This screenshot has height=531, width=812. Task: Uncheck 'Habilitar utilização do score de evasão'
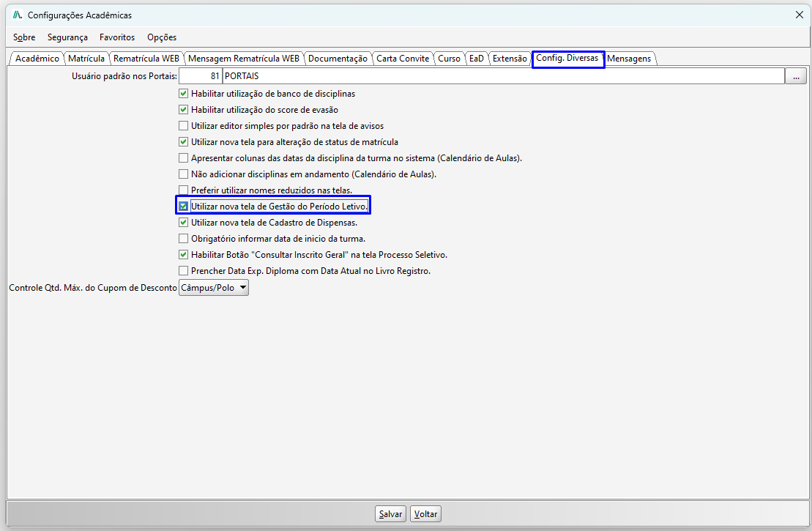pos(183,110)
